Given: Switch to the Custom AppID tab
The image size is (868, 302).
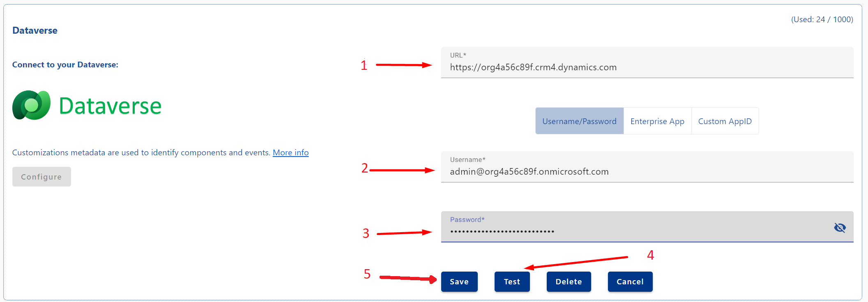Looking at the screenshot, I should 725,121.
